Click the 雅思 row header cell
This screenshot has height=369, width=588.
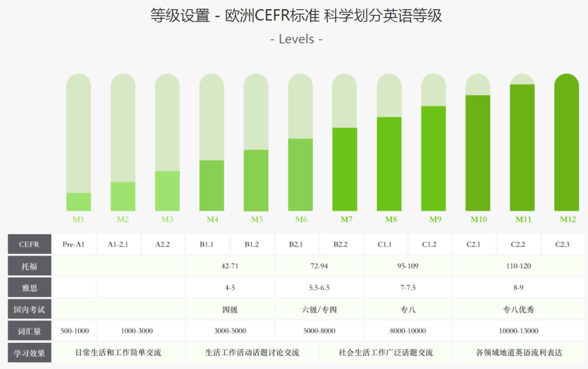pyautogui.click(x=29, y=287)
